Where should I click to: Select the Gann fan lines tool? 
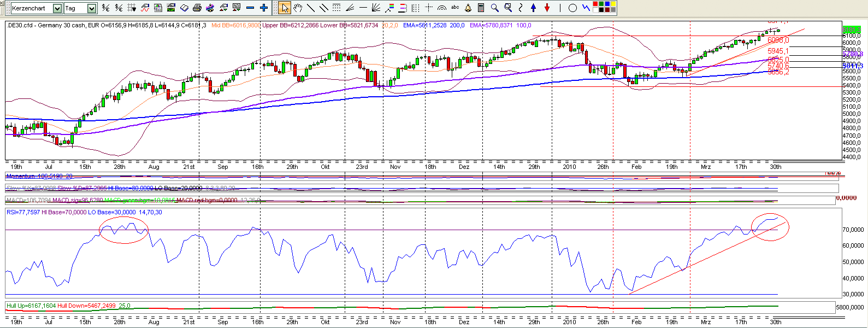tap(349, 8)
